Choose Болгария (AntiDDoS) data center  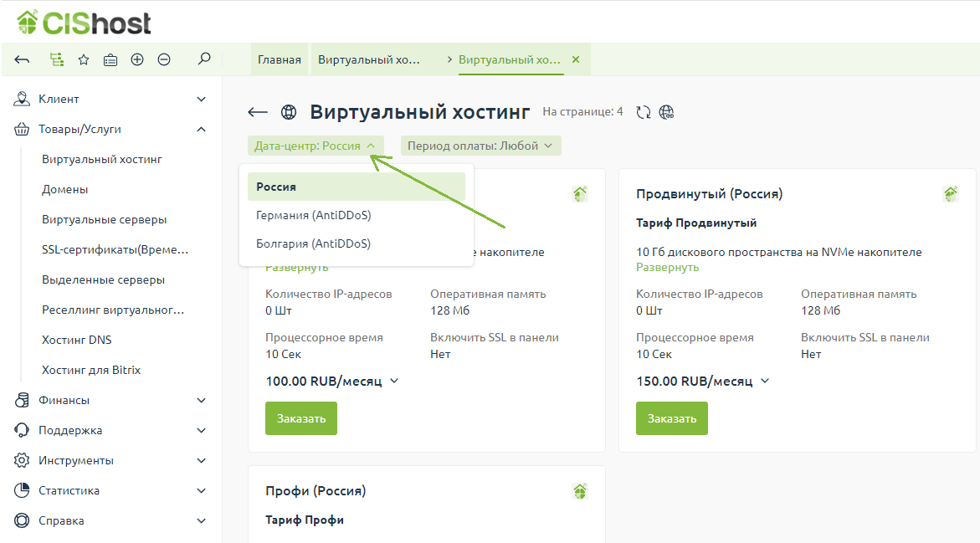pyautogui.click(x=313, y=243)
